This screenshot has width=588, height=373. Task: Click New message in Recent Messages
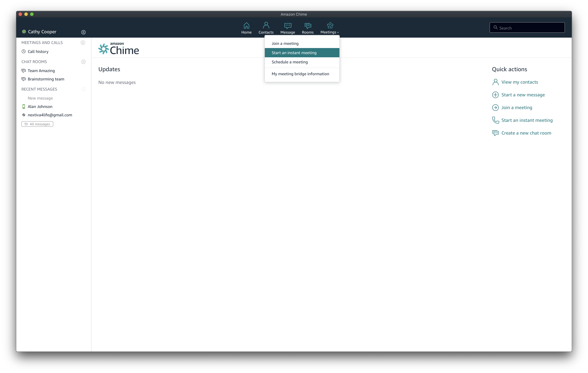tap(40, 98)
